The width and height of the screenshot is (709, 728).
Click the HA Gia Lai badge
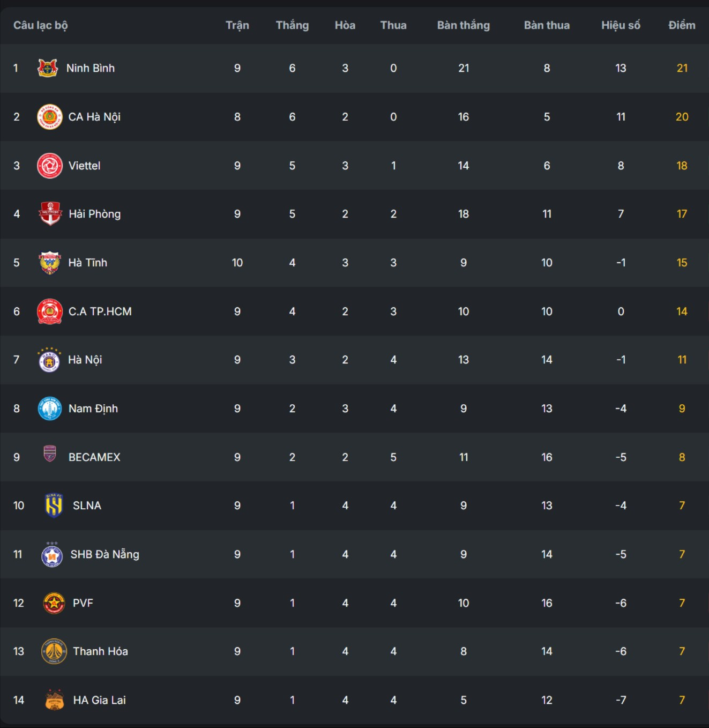pyautogui.click(x=54, y=700)
